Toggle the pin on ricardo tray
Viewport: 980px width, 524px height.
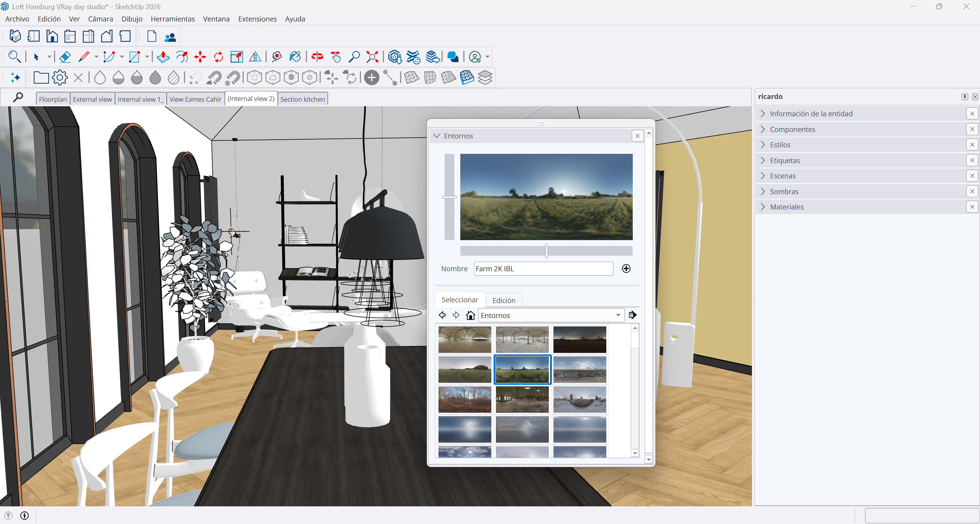[x=965, y=97]
